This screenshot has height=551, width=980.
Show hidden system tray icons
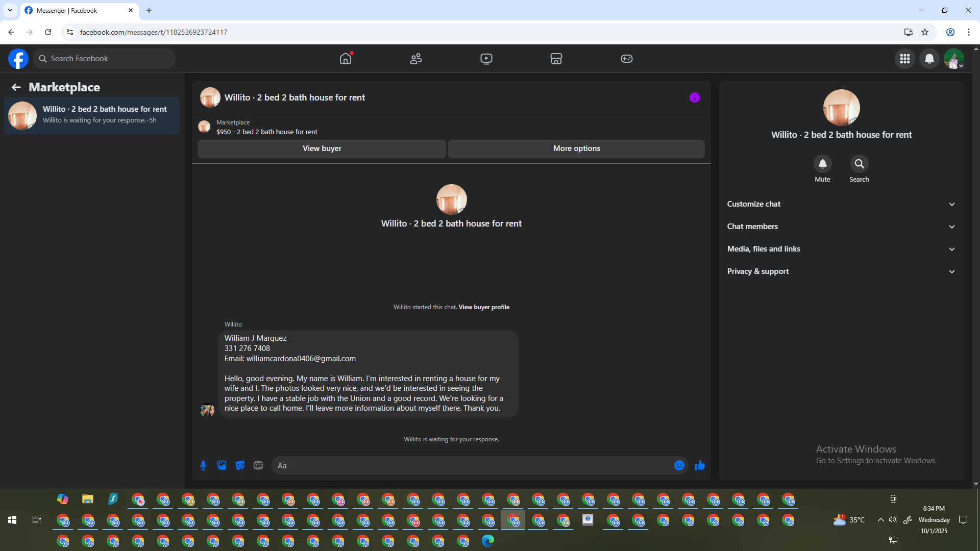click(881, 520)
